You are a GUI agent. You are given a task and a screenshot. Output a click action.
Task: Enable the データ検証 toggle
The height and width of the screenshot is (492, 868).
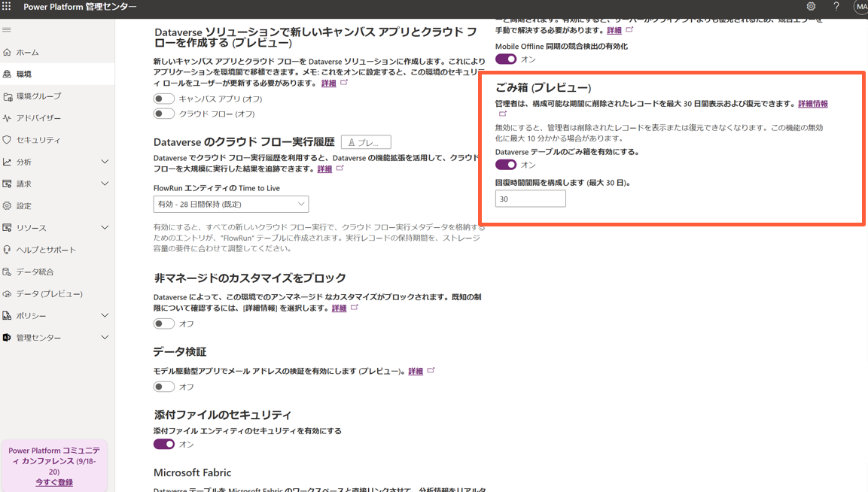[x=164, y=387]
